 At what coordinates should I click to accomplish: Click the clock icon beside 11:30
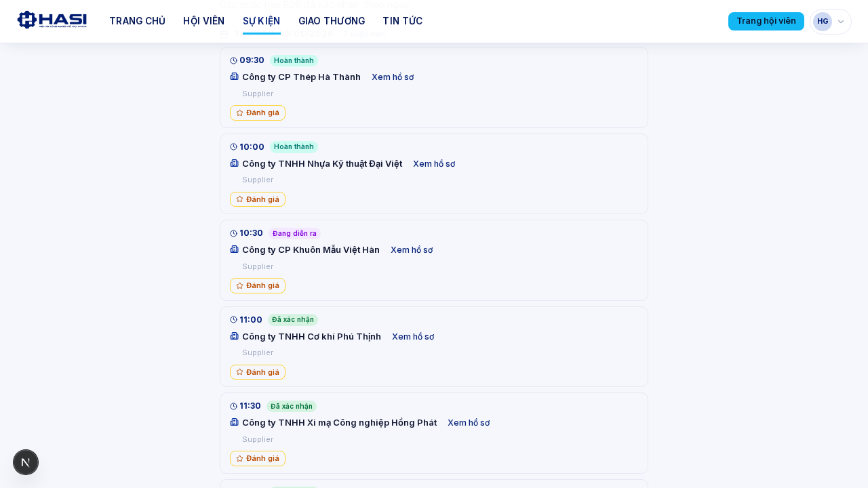tap(234, 407)
